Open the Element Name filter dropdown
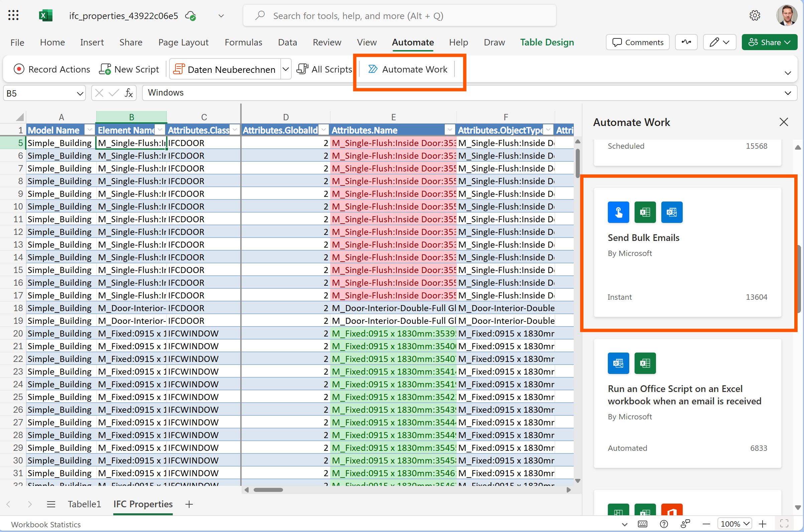This screenshot has height=532, width=804. point(160,130)
